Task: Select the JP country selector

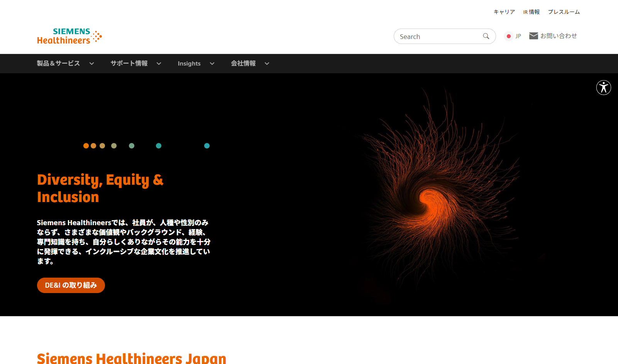Action: [x=518, y=36]
